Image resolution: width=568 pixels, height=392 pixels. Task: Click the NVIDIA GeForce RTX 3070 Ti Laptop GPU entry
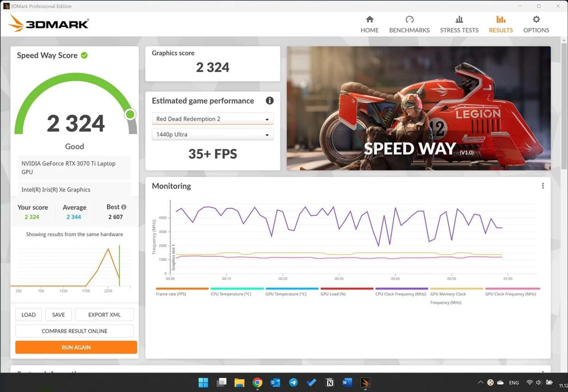pos(74,168)
